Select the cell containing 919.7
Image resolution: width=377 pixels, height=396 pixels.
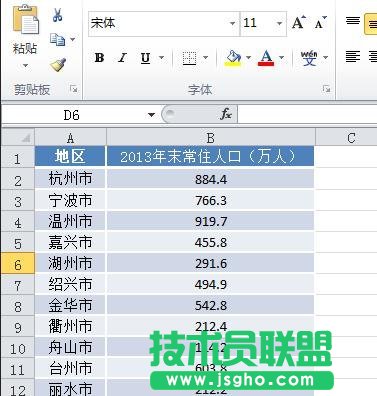pos(210,221)
